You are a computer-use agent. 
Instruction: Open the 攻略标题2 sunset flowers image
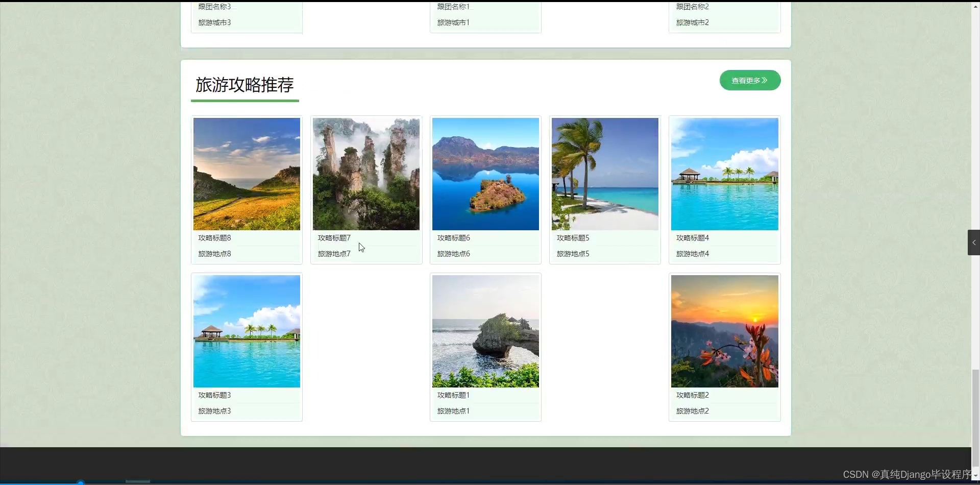[724, 331]
